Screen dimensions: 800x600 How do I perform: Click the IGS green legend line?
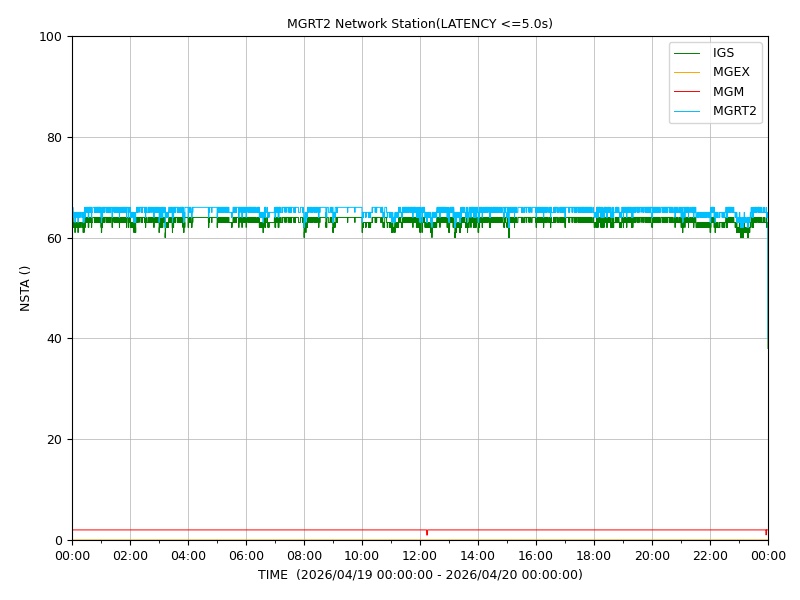[687, 53]
